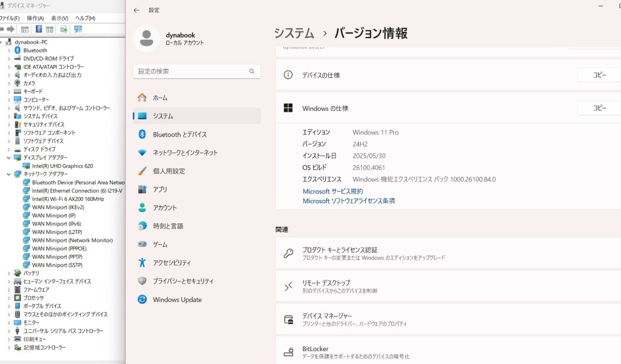The width and height of the screenshot is (621, 364).
Task: Click the forward arrow in Device Manager toolbar
Action: pos(10,29)
